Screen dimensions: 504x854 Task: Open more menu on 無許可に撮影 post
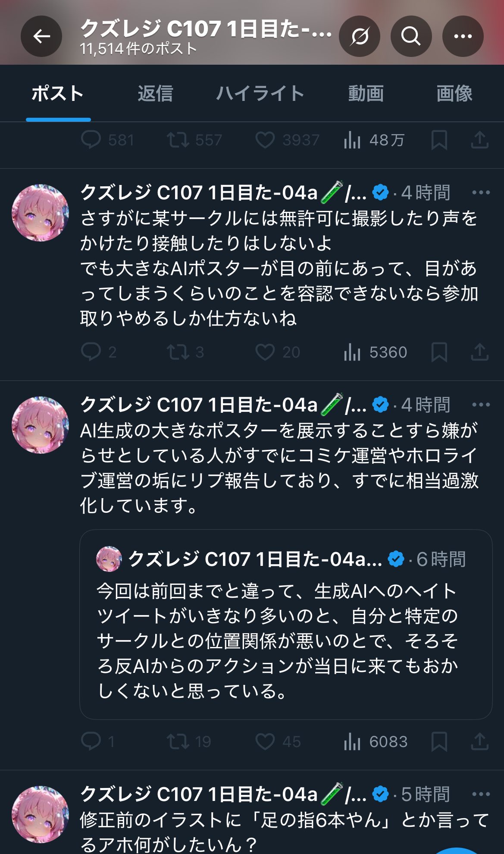[x=481, y=192]
